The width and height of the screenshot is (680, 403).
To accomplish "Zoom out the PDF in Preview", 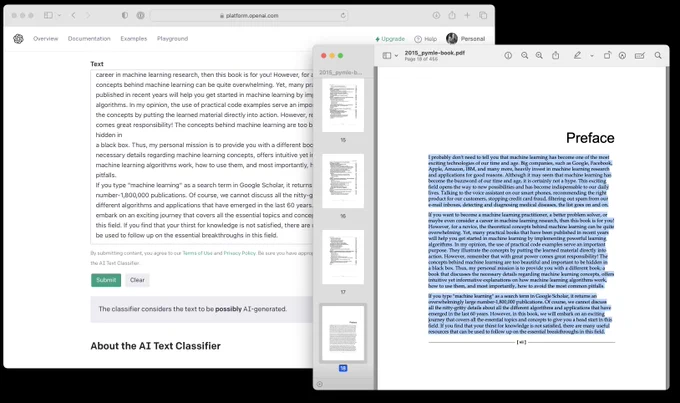I will point(524,56).
